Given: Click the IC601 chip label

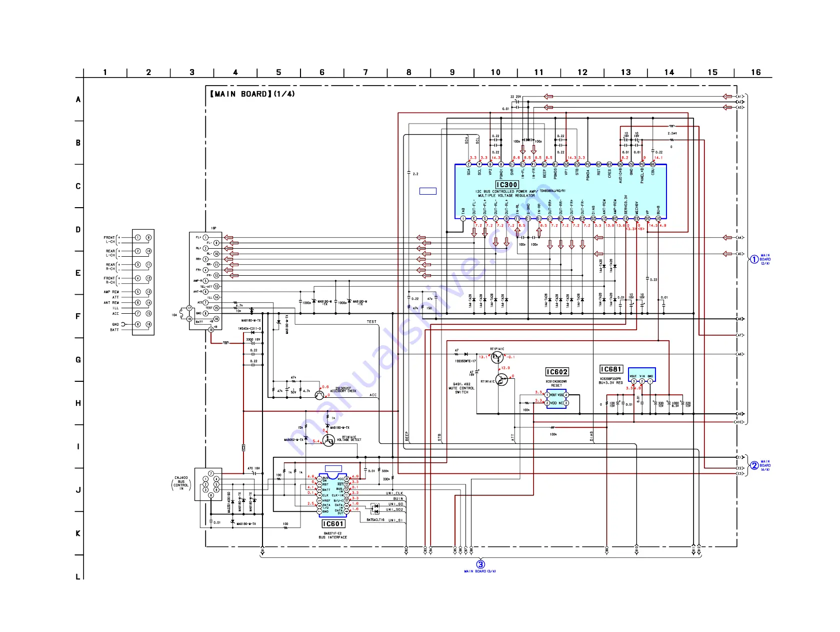Looking at the screenshot, I should point(333,524).
